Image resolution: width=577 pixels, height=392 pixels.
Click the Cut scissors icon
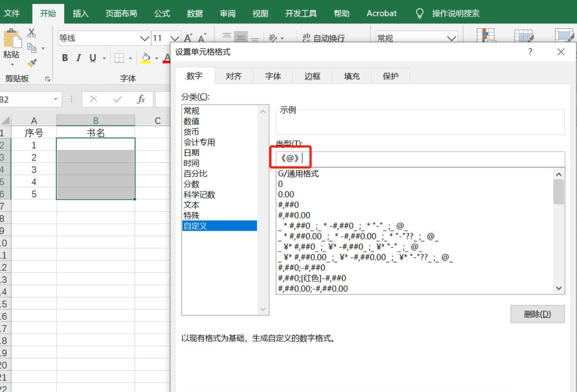(x=32, y=33)
